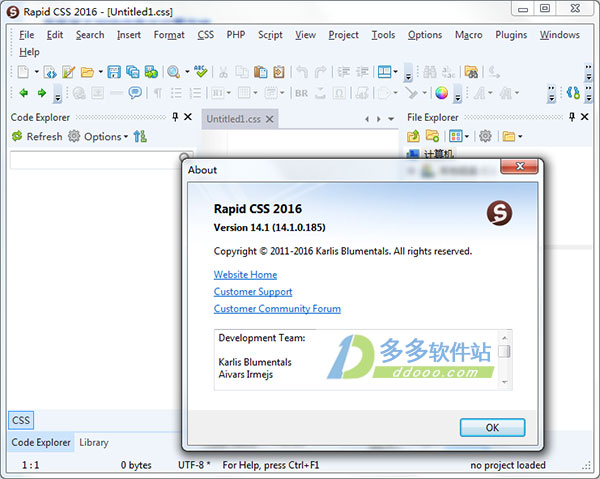The image size is (600, 479).
Task: Toggle the Code Explorer pin
Action: [x=175, y=117]
